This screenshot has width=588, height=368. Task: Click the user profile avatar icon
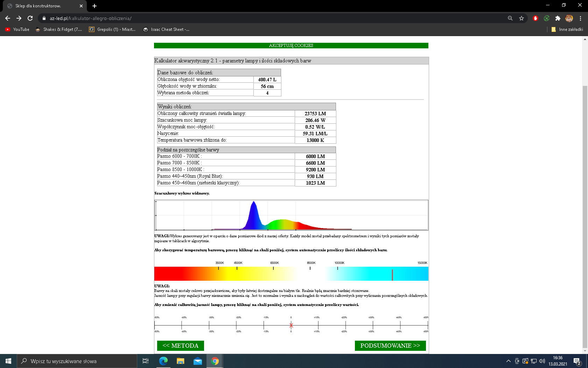point(569,18)
